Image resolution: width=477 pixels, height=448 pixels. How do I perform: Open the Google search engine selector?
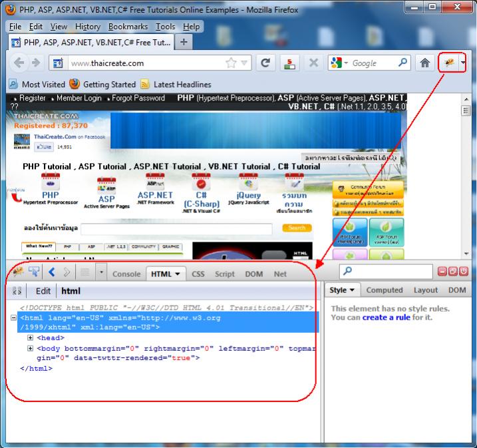point(339,63)
